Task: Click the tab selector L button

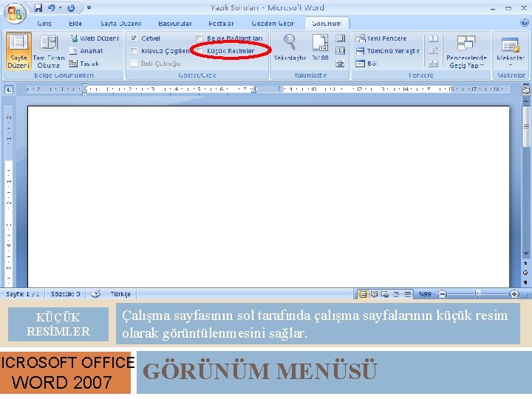Action: pos(9,89)
